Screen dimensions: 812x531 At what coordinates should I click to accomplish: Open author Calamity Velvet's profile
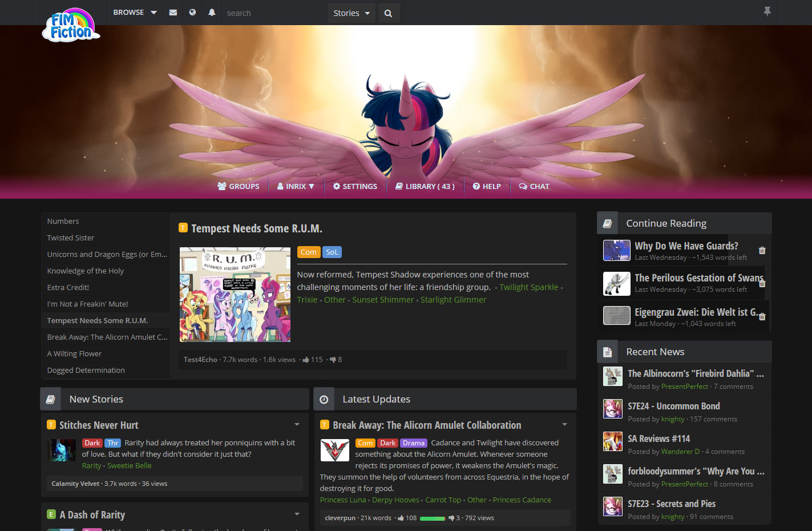click(x=75, y=484)
